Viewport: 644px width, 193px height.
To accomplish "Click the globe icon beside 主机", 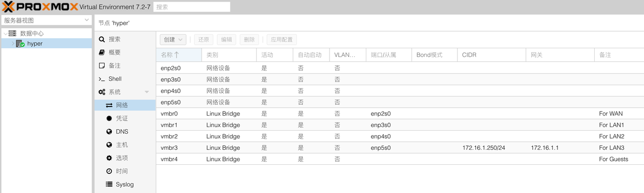I will coord(109,145).
